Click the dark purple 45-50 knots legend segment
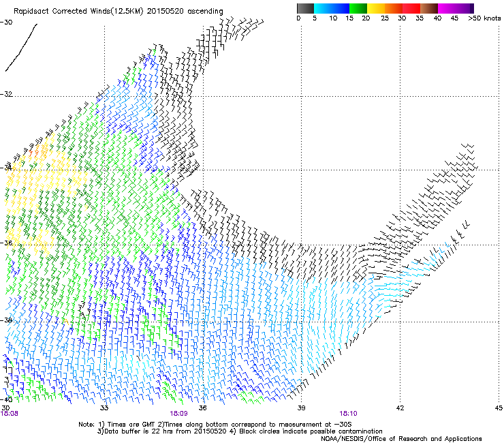Image resolution: width=504 pixels, height=443 pixels. [x=464, y=8]
